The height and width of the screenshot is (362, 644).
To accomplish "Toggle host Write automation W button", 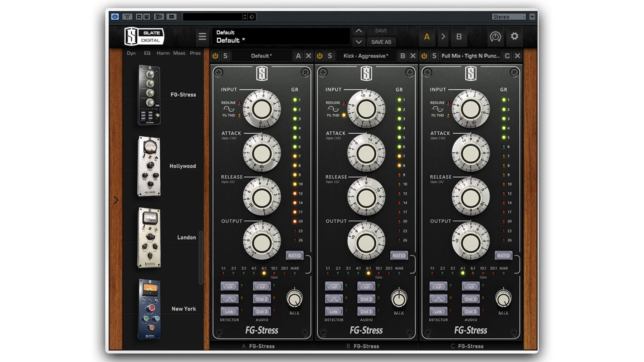I will [146, 16].
